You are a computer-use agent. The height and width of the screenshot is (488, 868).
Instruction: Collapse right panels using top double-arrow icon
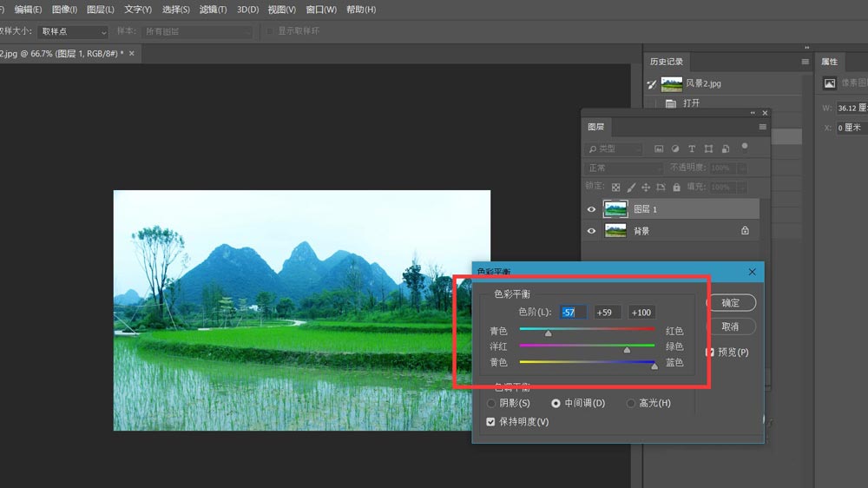806,48
